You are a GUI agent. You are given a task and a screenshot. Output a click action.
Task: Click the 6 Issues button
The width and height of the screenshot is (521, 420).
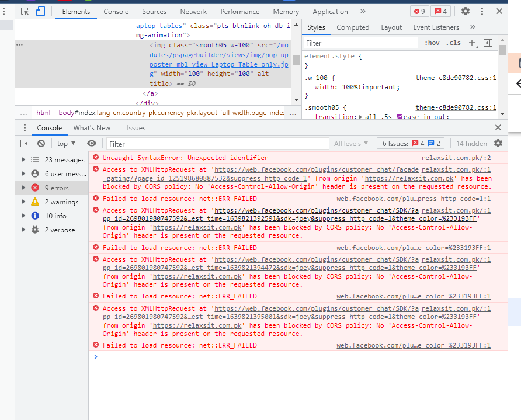(412, 144)
